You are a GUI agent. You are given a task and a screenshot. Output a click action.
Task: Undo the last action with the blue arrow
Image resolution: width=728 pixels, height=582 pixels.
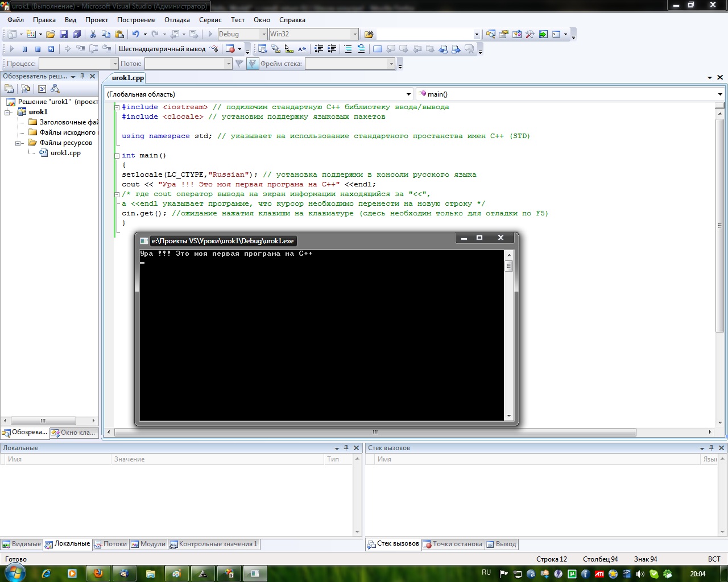(135, 34)
